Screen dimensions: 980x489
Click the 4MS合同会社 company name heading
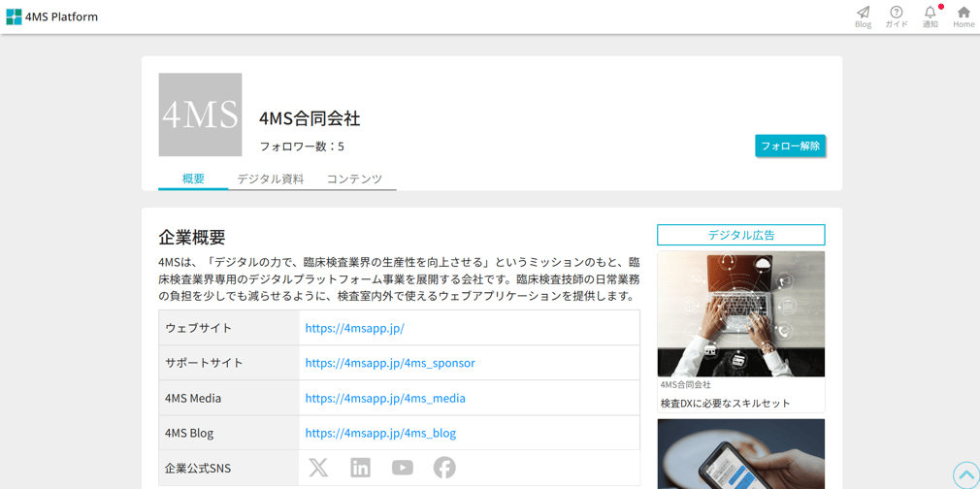tap(310, 118)
